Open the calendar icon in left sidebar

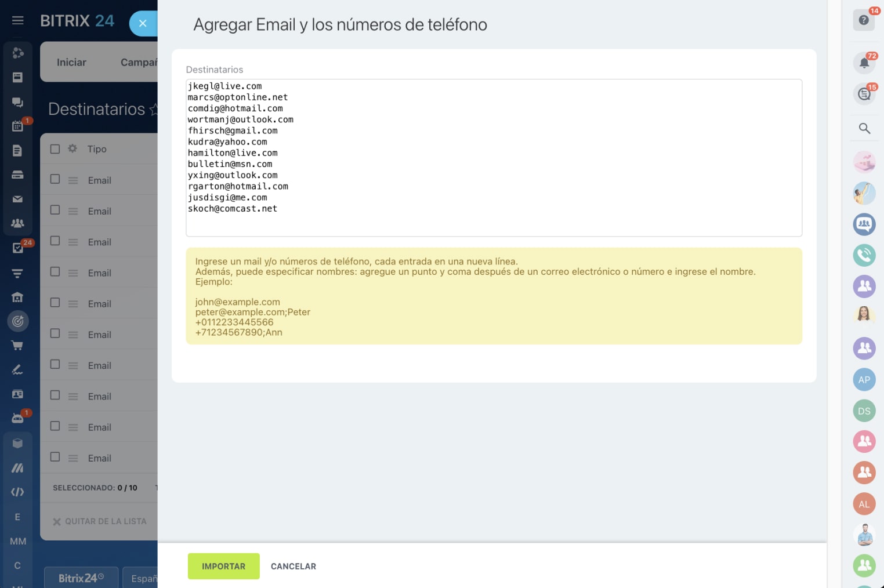tap(17, 126)
